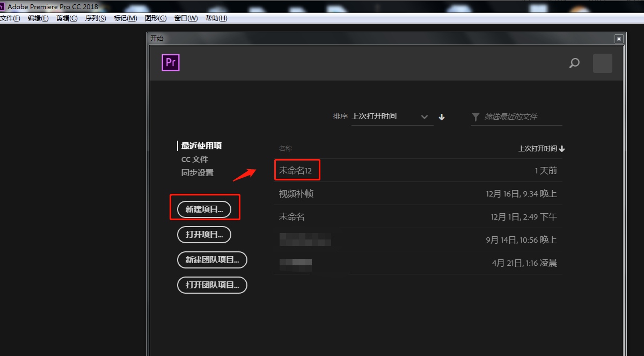This screenshot has width=644, height=356.
Task: Select 同步设置 in the sidebar
Action: pos(197,173)
